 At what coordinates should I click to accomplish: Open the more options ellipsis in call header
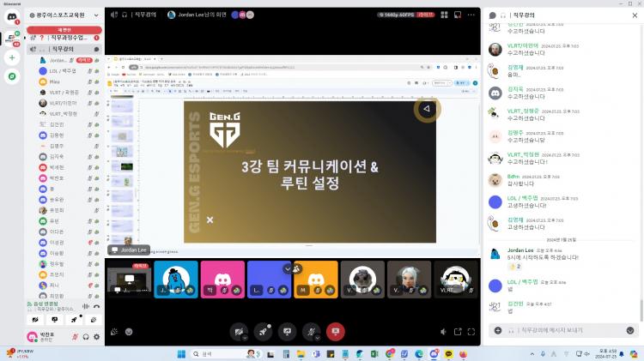coord(471,15)
